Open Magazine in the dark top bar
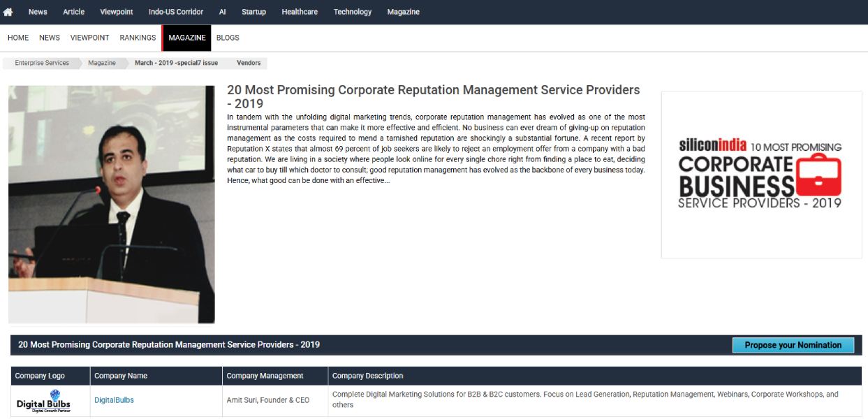868x419 pixels. tap(404, 12)
